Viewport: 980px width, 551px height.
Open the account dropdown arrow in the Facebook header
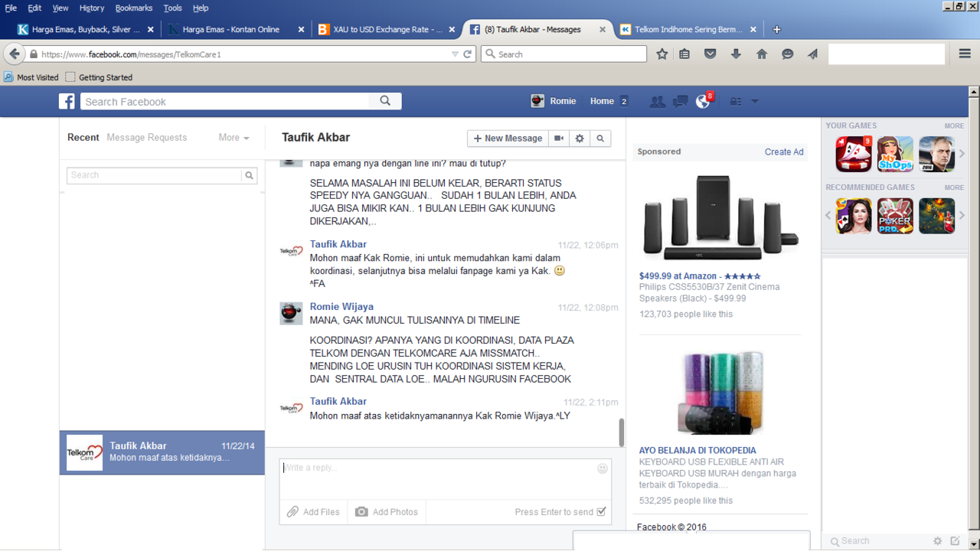click(755, 101)
